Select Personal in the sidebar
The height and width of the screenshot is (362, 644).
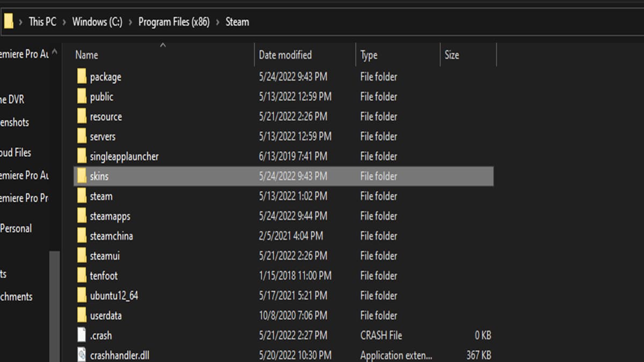(16, 228)
